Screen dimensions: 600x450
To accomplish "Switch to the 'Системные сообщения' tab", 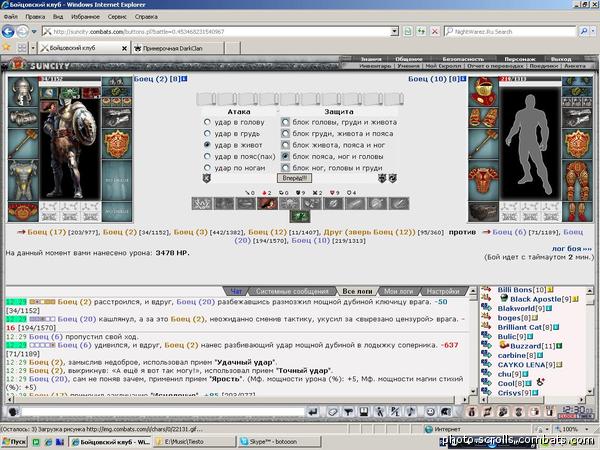I will pos(292,291).
